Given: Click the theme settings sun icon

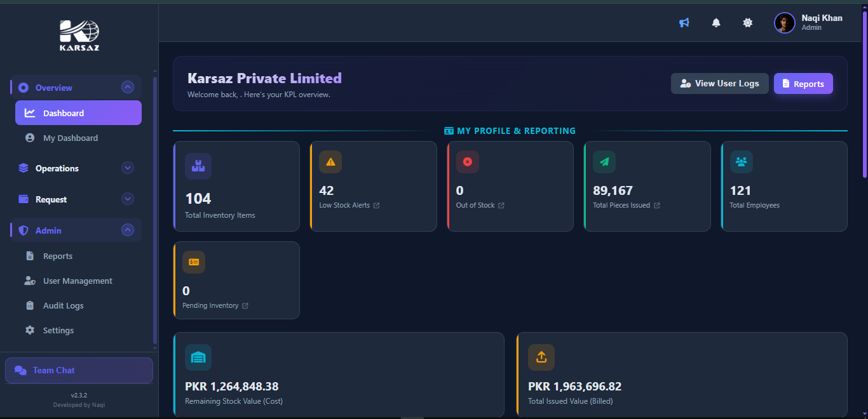Looking at the screenshot, I should coord(748,23).
